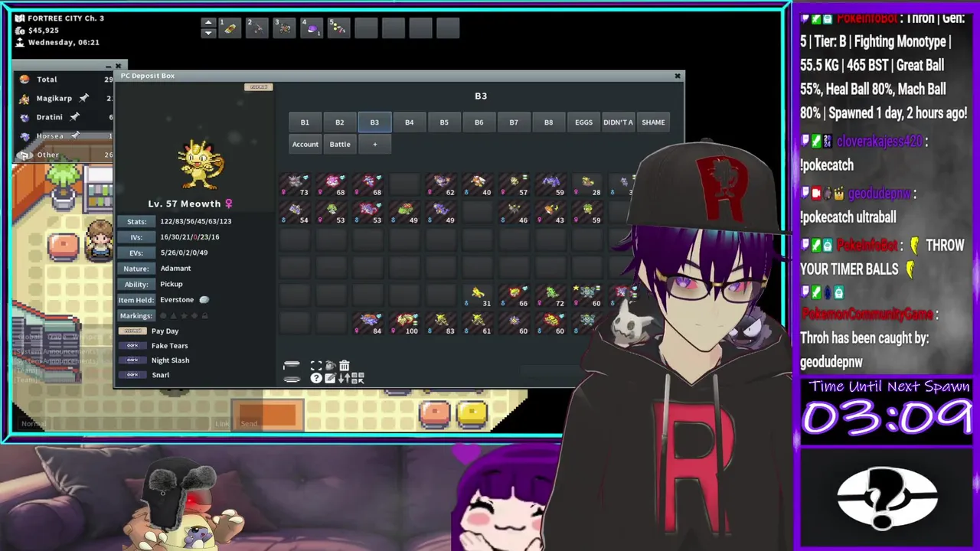Select hotbar slot 1 item

tap(229, 28)
